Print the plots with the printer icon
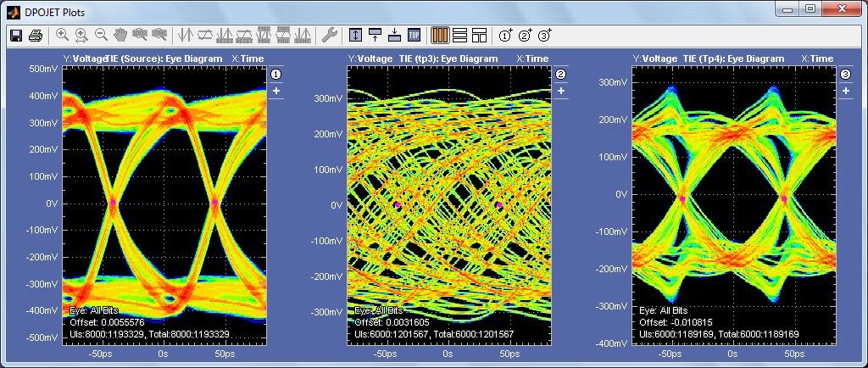This screenshot has height=368, width=868. coord(36,36)
